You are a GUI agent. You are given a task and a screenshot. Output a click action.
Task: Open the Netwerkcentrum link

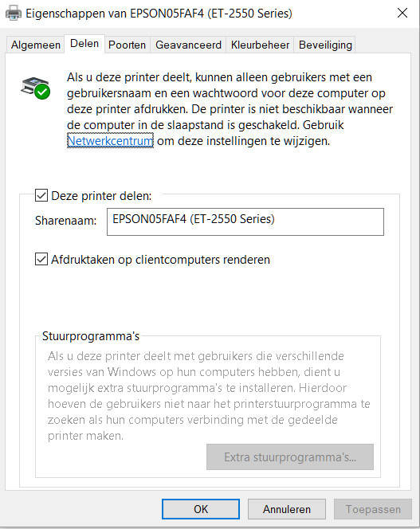[x=110, y=141]
